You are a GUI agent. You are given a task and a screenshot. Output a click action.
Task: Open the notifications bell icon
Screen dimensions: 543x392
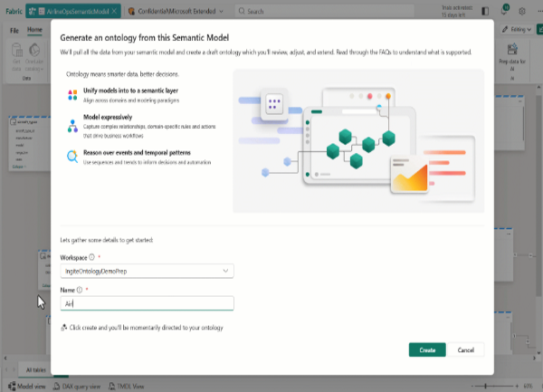504,12
